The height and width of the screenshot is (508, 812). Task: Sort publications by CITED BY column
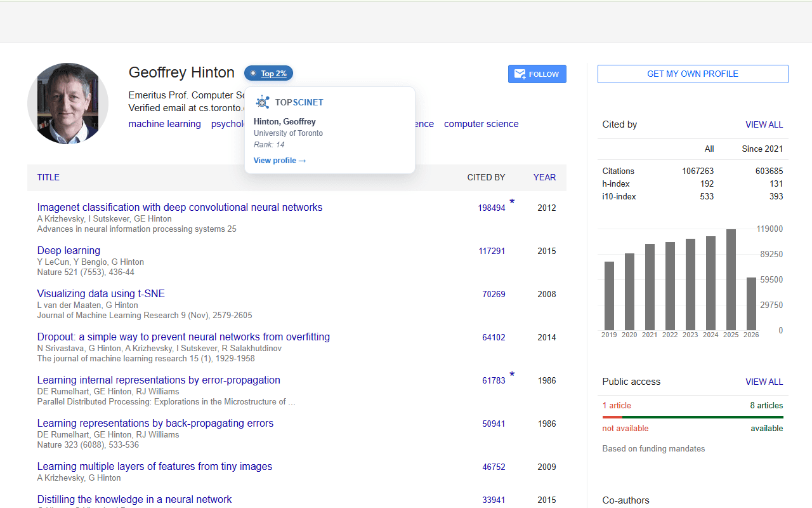tap(487, 177)
